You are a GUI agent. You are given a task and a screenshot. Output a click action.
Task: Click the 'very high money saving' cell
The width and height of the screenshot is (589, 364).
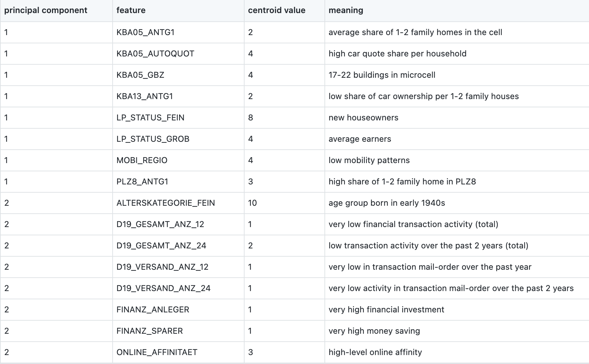pyautogui.click(x=374, y=331)
